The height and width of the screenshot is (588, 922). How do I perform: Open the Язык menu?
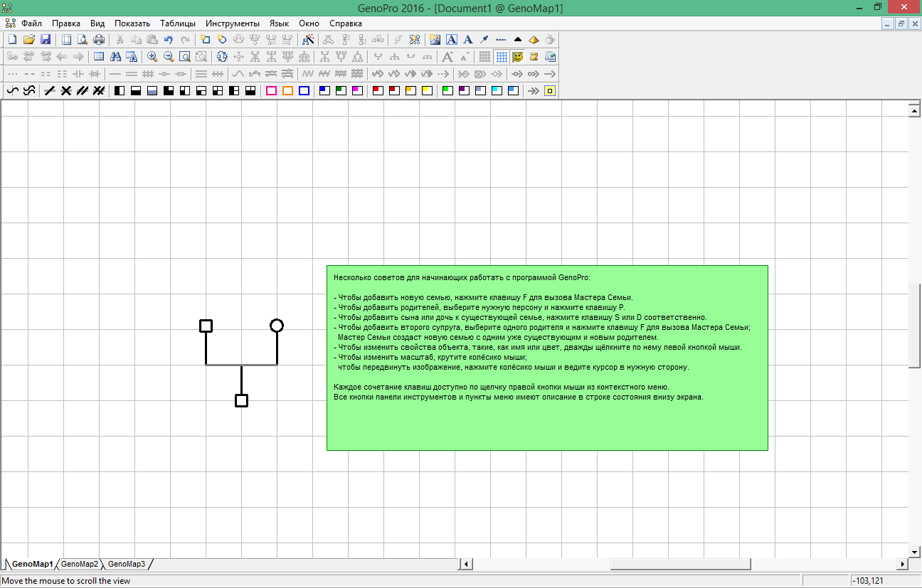point(279,23)
